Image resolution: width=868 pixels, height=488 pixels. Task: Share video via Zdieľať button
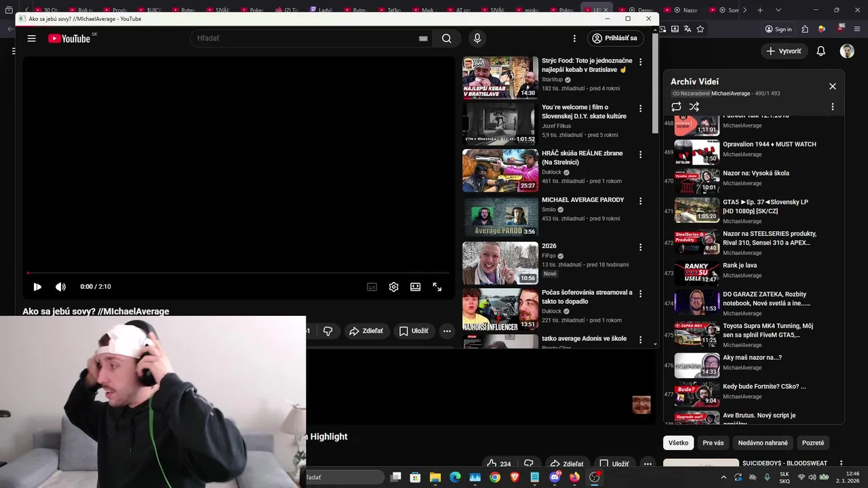coord(366,331)
